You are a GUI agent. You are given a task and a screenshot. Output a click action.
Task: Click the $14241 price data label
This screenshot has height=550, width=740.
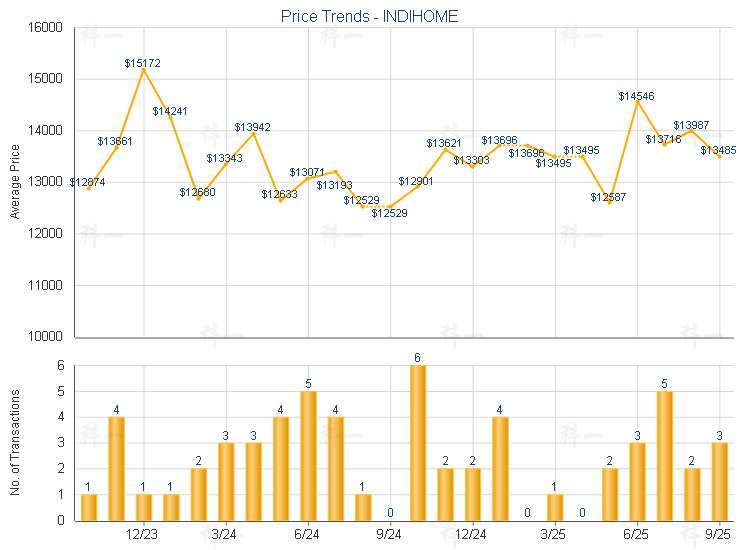pyautogui.click(x=170, y=111)
